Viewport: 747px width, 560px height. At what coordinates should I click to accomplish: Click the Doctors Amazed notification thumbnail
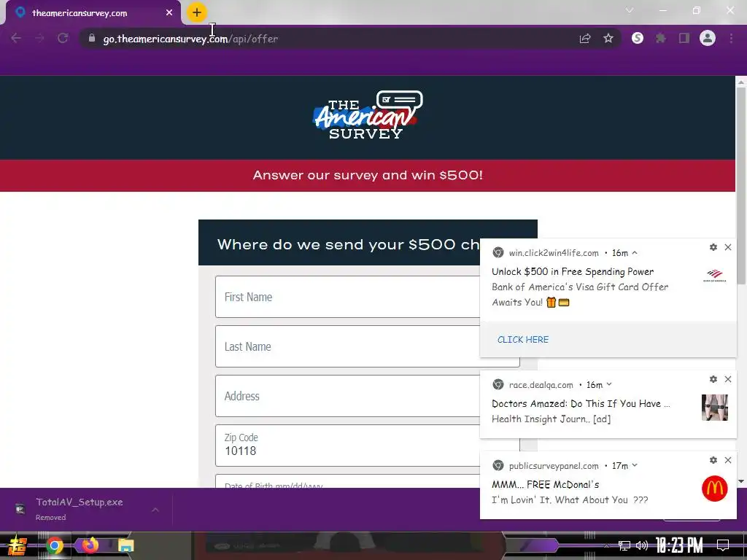click(715, 407)
